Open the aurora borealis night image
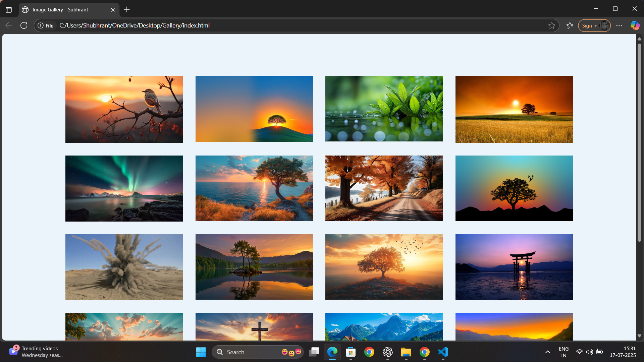 point(124,188)
